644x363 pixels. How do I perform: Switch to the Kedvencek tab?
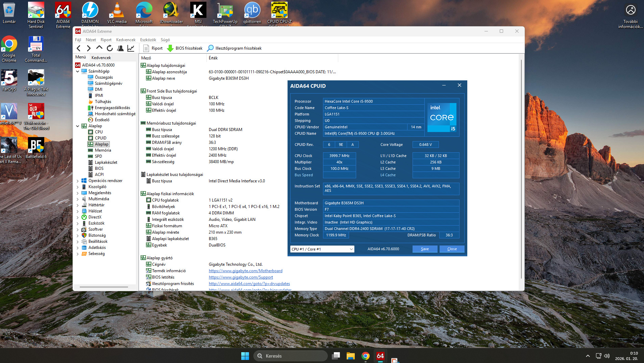(x=101, y=58)
